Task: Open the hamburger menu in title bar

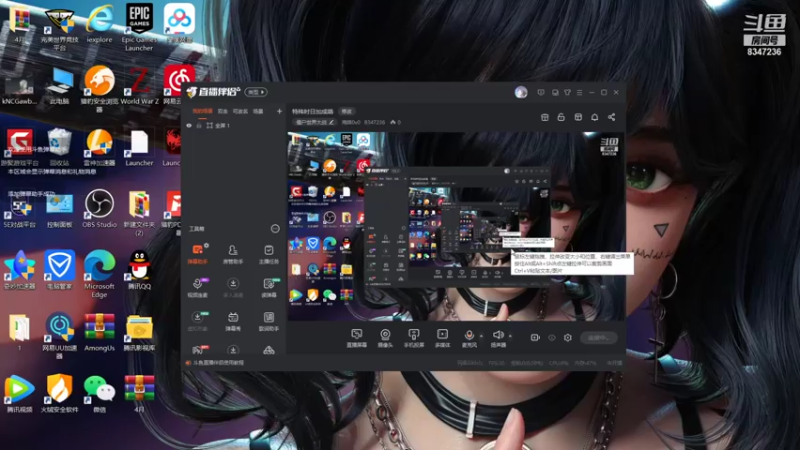Action: pyautogui.click(x=580, y=92)
